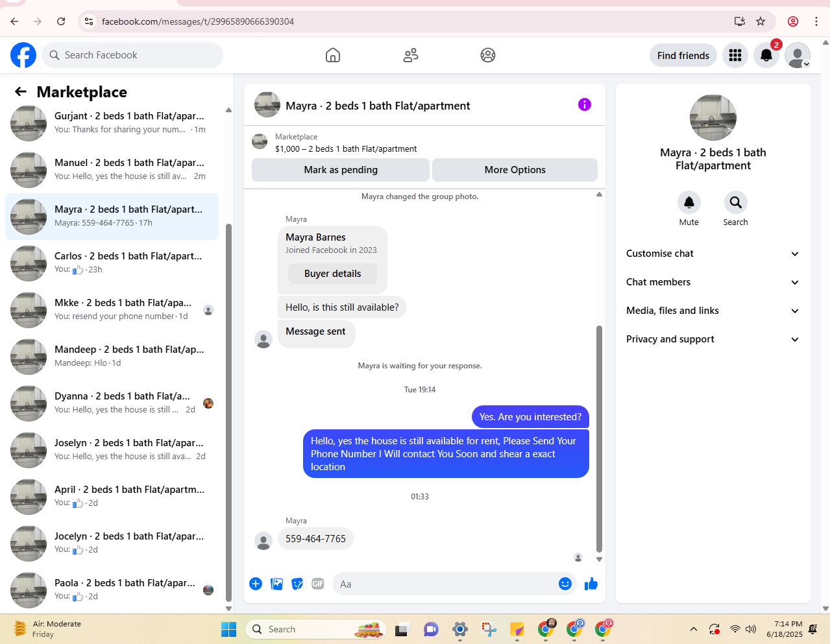Viewport: 830px width, 644px height.
Task: Open Windows Start button
Action: click(229, 629)
